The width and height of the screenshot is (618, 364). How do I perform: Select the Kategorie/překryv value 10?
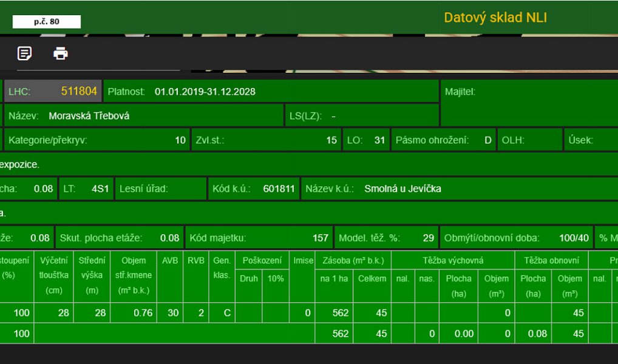pyautogui.click(x=180, y=140)
